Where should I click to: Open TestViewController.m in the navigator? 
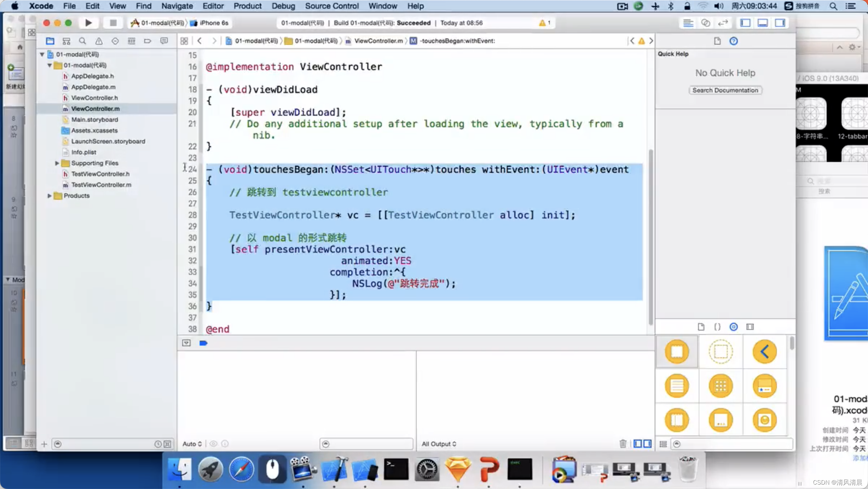click(x=101, y=185)
